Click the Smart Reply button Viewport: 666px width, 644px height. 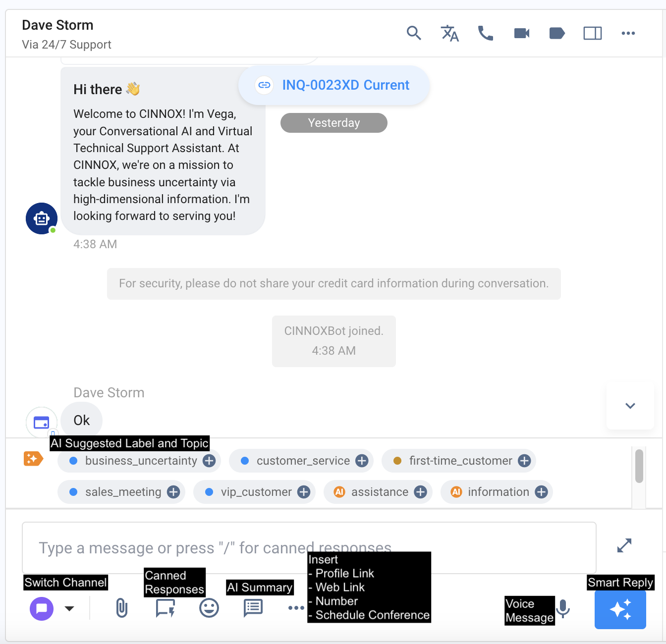coord(620,609)
